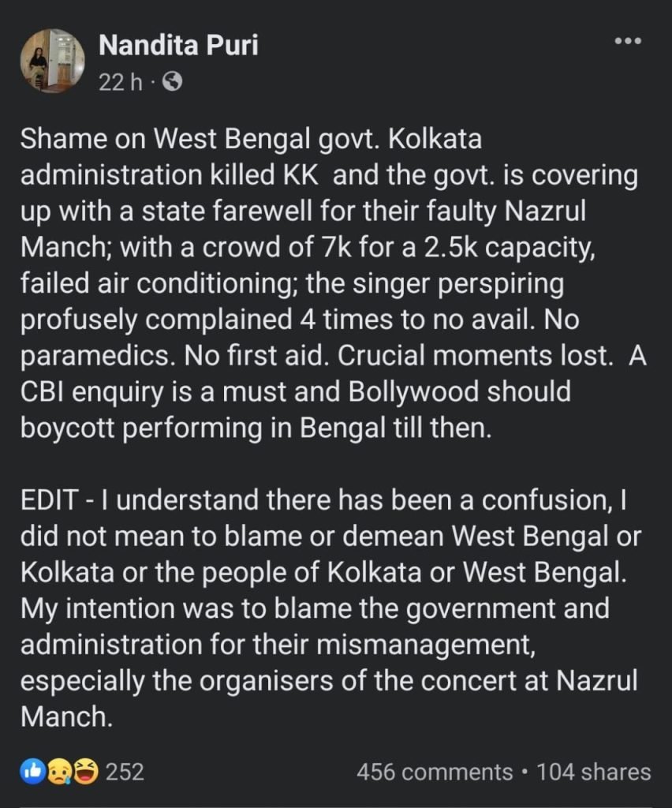672x808 pixels.
Task: Open Nandita Puri's profile picture
Action: (x=52, y=60)
